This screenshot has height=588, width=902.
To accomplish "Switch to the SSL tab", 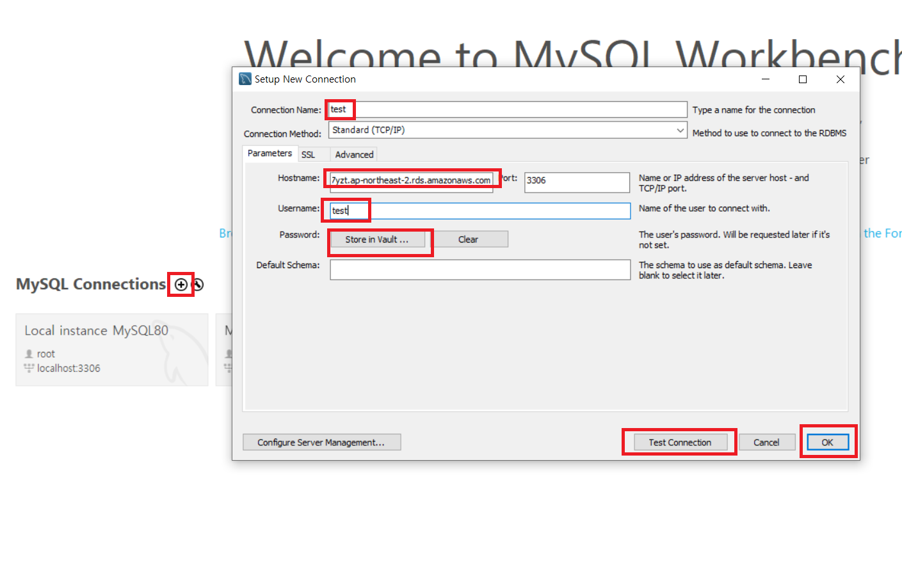I will [309, 155].
